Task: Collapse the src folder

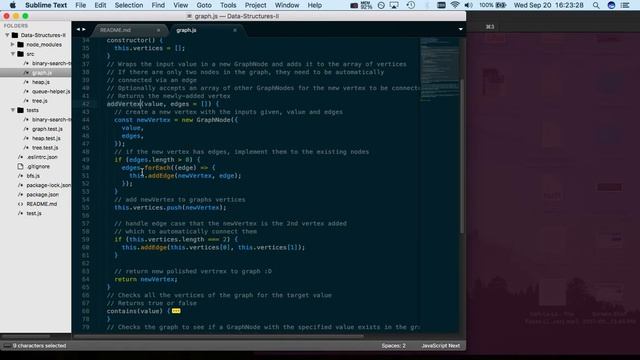Action: [x=13, y=54]
